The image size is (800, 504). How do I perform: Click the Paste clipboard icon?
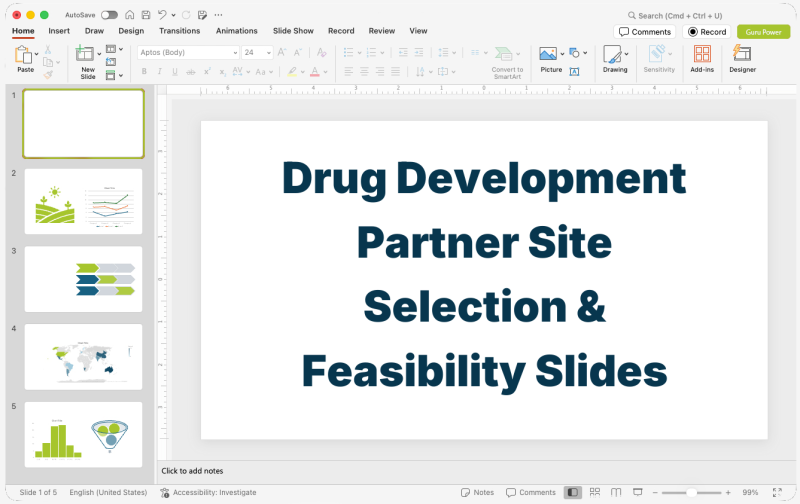tap(23, 55)
